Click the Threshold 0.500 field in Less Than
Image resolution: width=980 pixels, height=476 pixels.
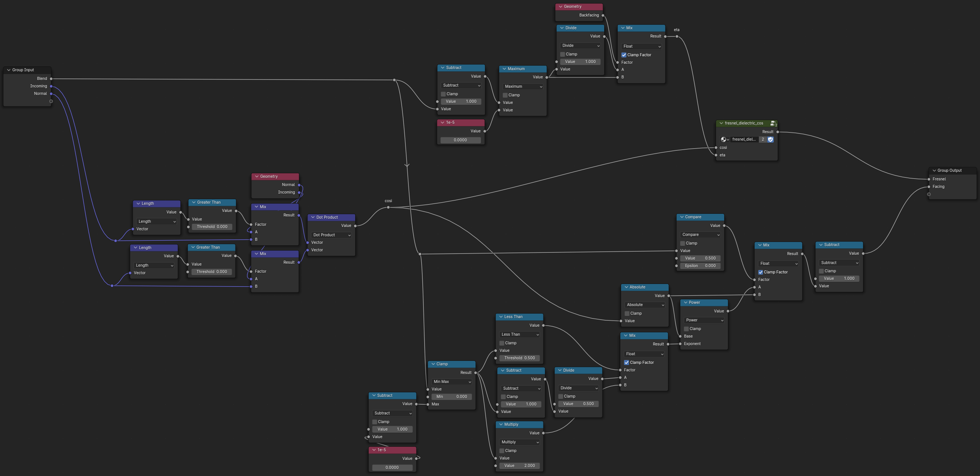[x=519, y=358]
